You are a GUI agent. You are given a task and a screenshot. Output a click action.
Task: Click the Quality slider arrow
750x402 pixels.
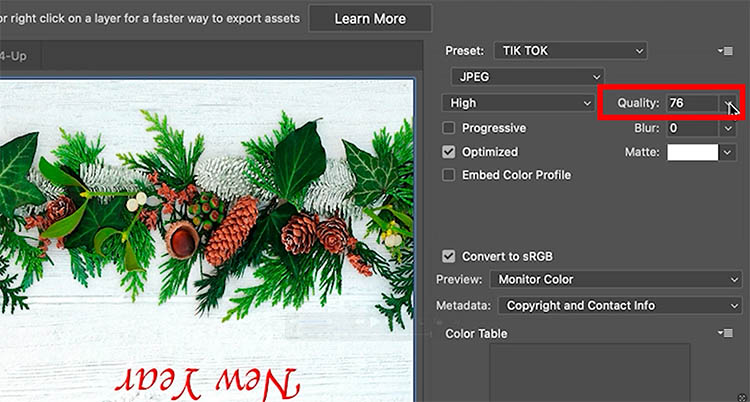pos(729,103)
